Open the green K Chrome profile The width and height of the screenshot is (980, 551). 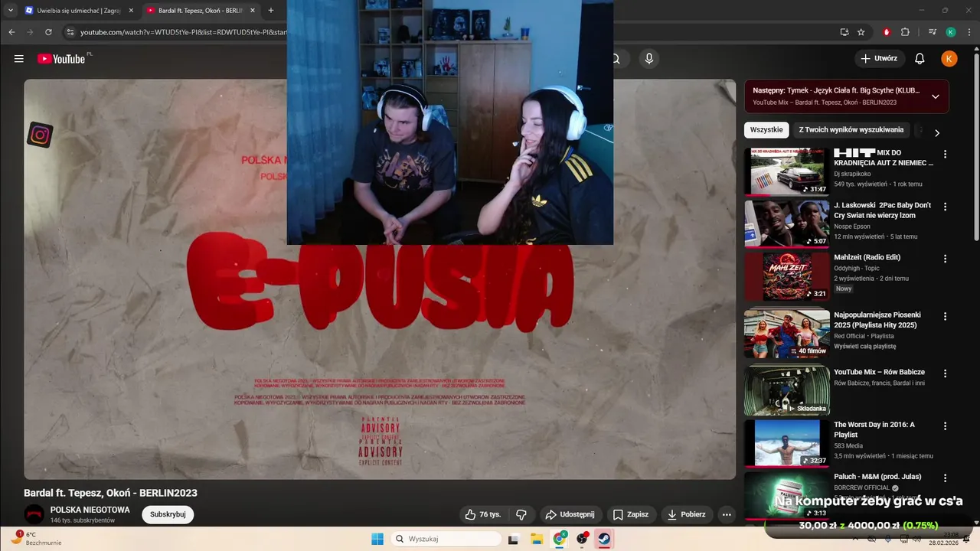(950, 32)
